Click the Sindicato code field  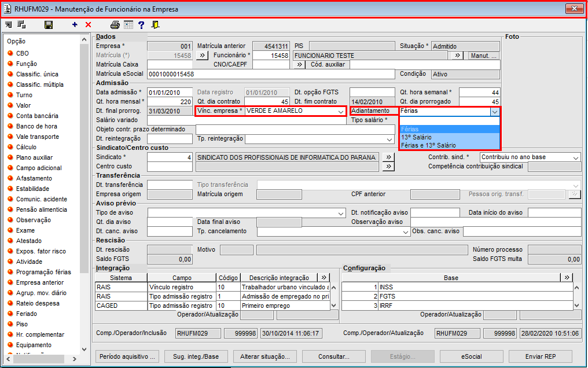coord(170,157)
